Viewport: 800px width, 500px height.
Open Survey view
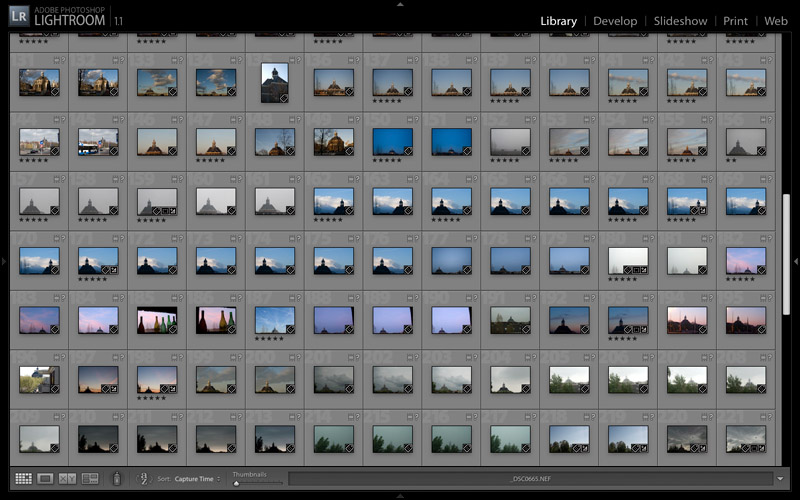pos(90,479)
